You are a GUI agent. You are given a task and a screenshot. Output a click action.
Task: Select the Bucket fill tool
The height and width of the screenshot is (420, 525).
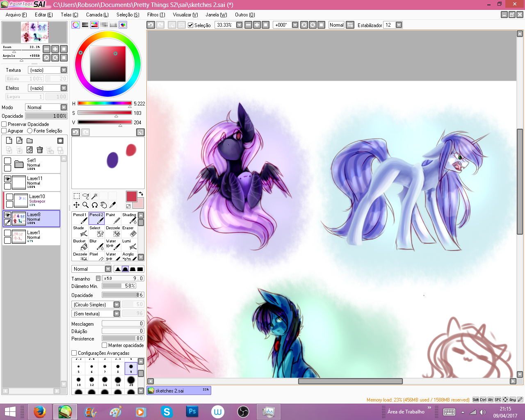click(x=80, y=245)
